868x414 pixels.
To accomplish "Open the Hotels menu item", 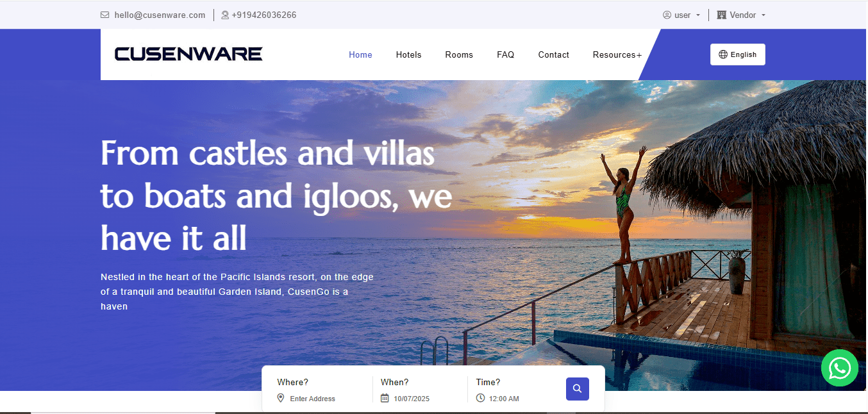I will (x=409, y=55).
